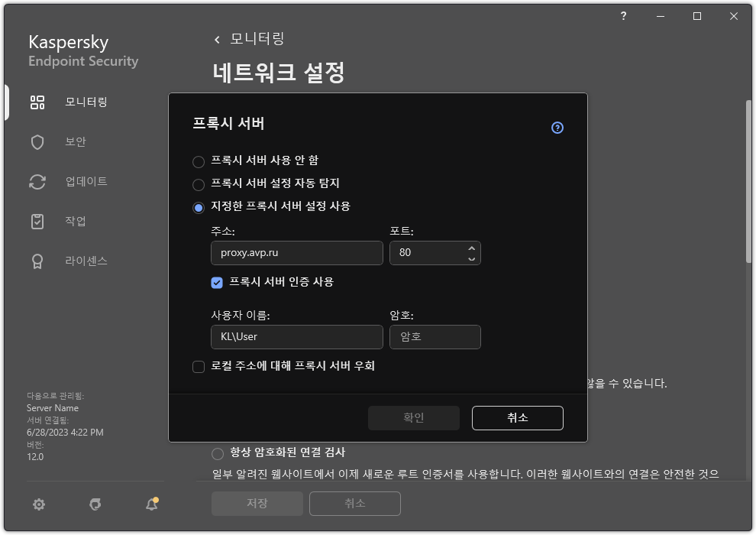Select 프록시 서버 사용 안 함 option

click(x=197, y=160)
